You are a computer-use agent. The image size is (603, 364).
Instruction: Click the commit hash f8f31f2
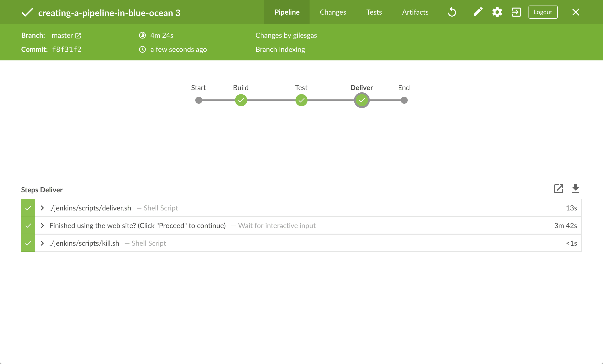tap(67, 49)
